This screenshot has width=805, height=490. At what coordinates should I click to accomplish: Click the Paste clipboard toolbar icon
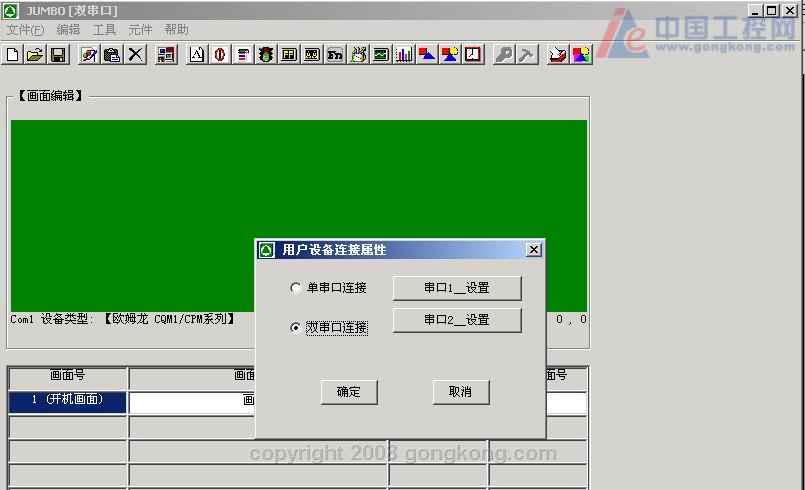[112, 54]
